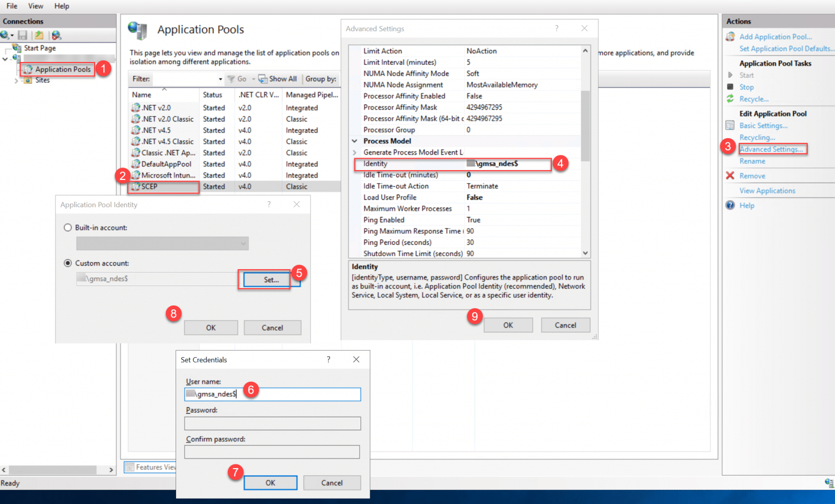835x504 pixels.
Task: Select the Custom account radio button
Action: coord(67,263)
